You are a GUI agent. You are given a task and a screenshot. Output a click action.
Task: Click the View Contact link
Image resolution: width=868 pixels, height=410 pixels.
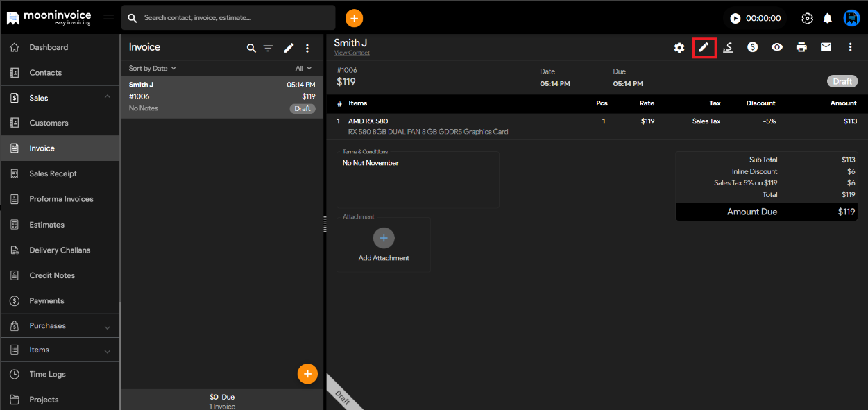(x=352, y=53)
